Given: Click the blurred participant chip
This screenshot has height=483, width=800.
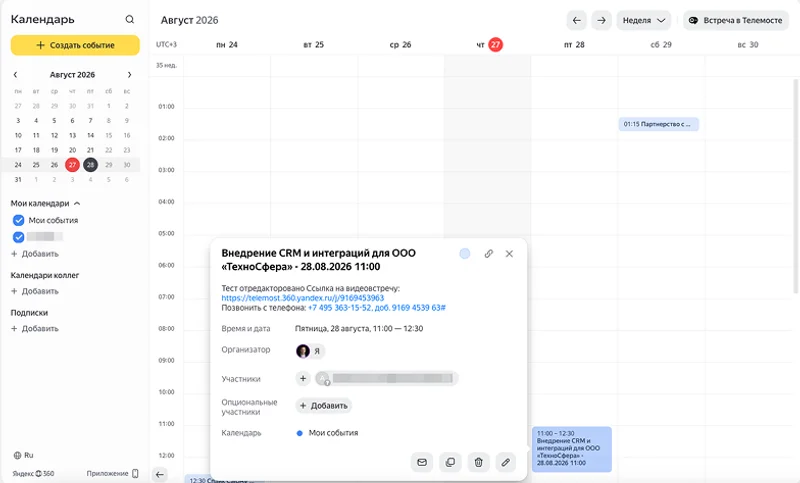Looking at the screenshot, I should (386, 378).
